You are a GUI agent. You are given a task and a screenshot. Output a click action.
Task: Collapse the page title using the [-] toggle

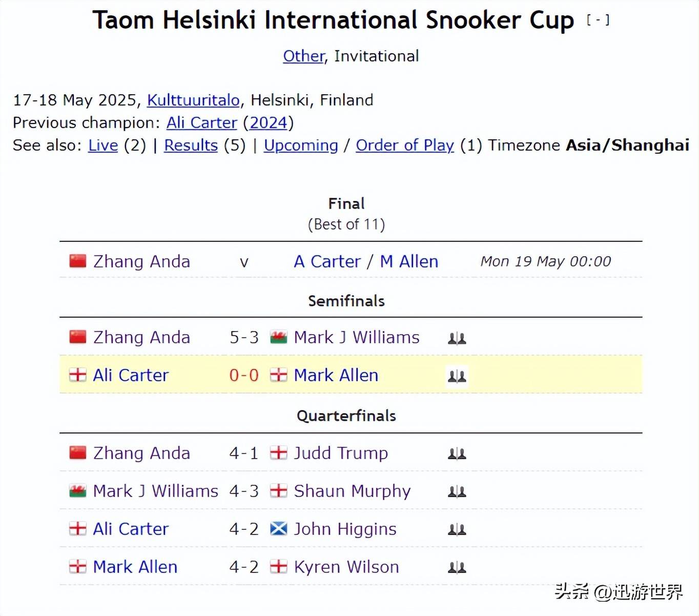pyautogui.click(x=598, y=20)
